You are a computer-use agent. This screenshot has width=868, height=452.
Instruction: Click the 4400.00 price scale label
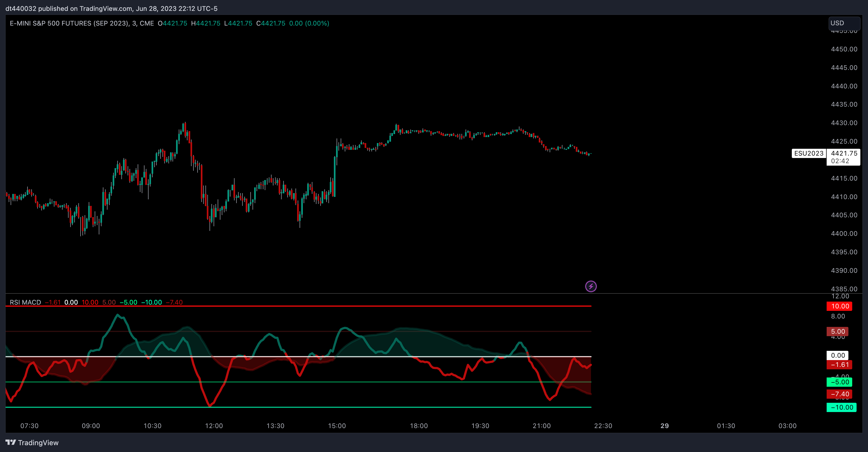844,233
